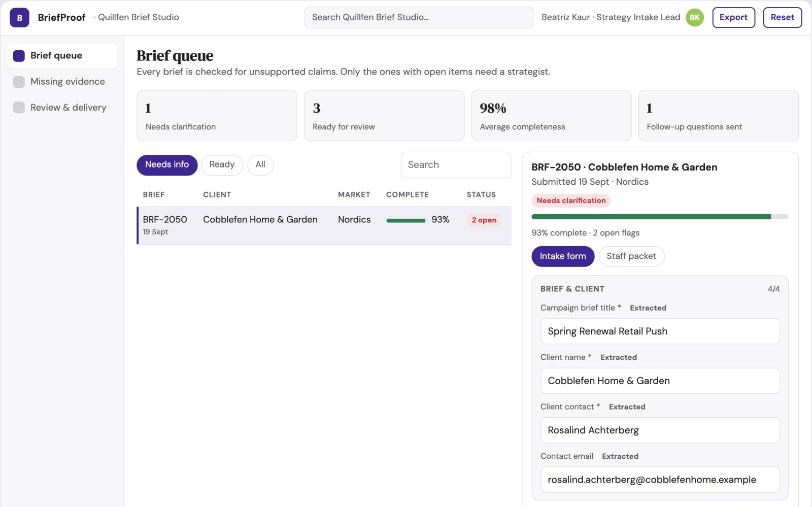812x507 pixels.
Task: Click the BRF-2050 · Cobblefen detail heading
Action: (x=624, y=167)
